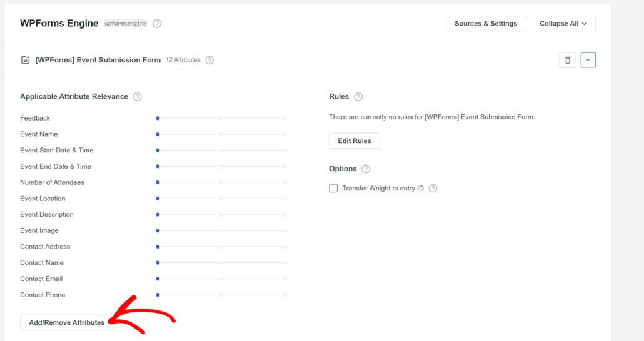Click help icon beside 12 Attributes
The width and height of the screenshot is (644, 341).
click(209, 60)
